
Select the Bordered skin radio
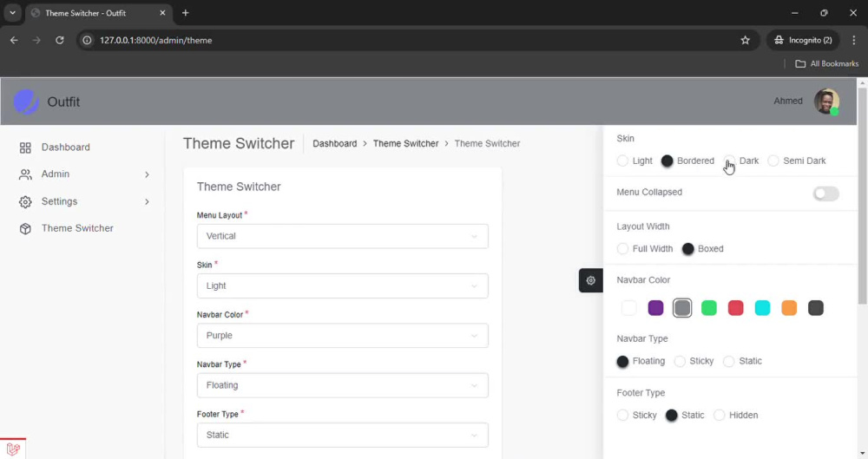pos(667,161)
